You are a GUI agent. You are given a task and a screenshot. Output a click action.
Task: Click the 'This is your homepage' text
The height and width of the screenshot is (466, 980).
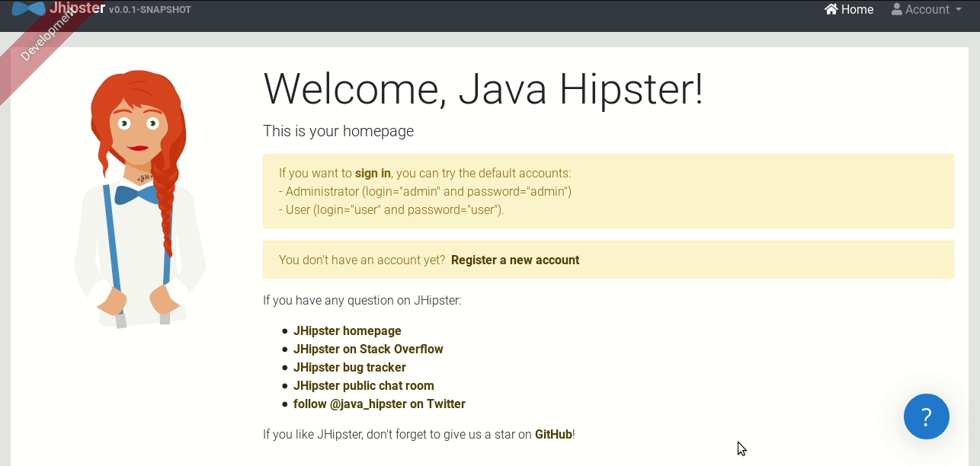[x=338, y=131]
